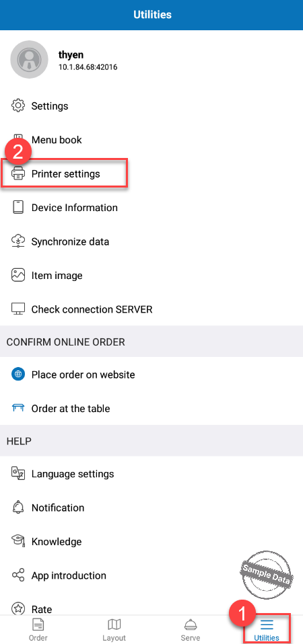Switch to the Order tab

click(x=38, y=630)
